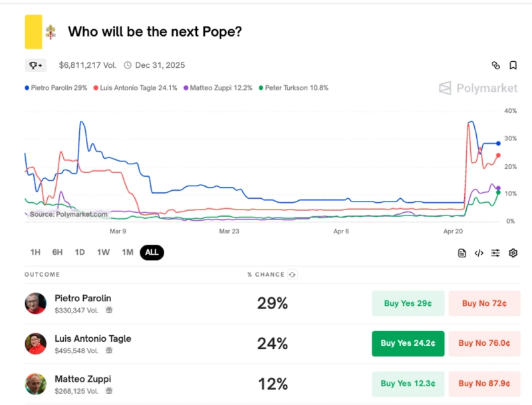The image size is (532, 405).
Task: Open the document icon below the chart
Action: 462,253
